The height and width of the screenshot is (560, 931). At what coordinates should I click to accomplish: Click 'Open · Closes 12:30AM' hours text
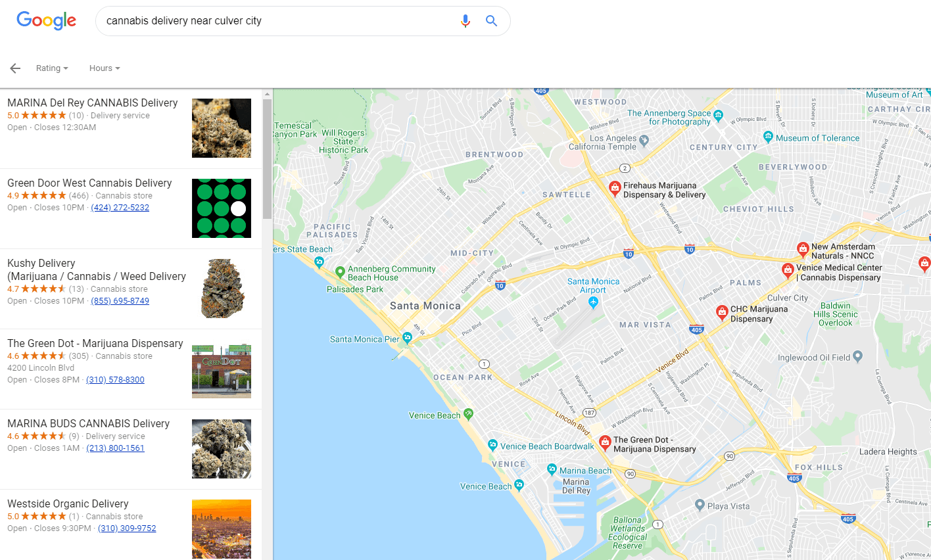pos(52,128)
